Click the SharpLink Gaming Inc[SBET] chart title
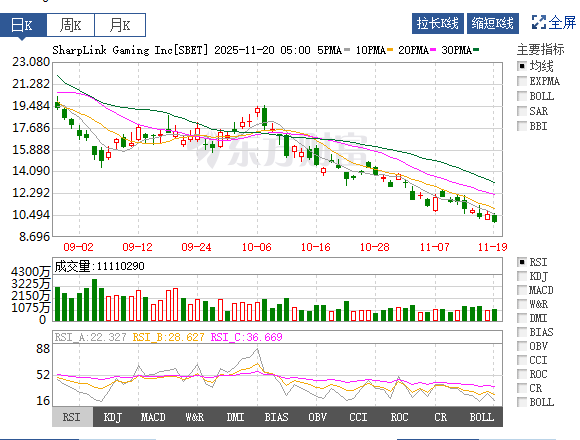The image size is (580, 440). [x=130, y=50]
